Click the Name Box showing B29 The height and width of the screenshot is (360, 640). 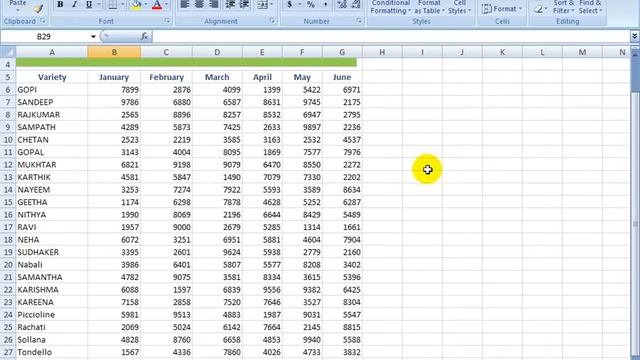pos(44,37)
